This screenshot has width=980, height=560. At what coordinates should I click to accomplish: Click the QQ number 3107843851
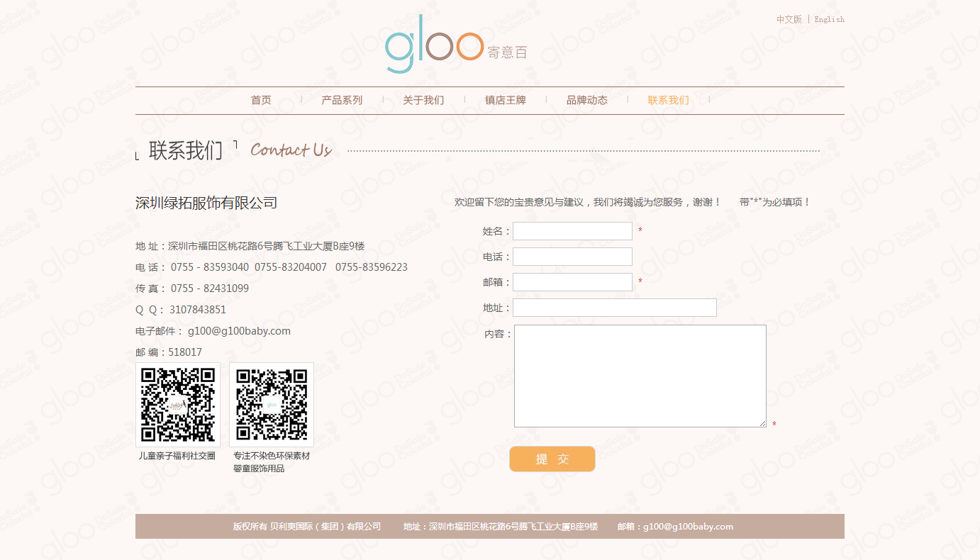coord(198,310)
